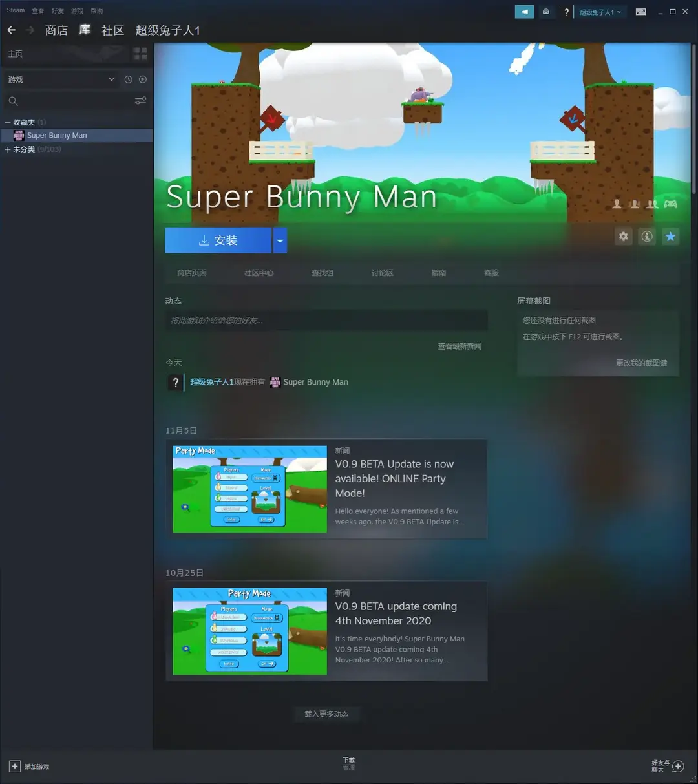Image resolution: width=698 pixels, height=784 pixels.
Task: Click 载入更多动态 button
Action: tap(326, 714)
